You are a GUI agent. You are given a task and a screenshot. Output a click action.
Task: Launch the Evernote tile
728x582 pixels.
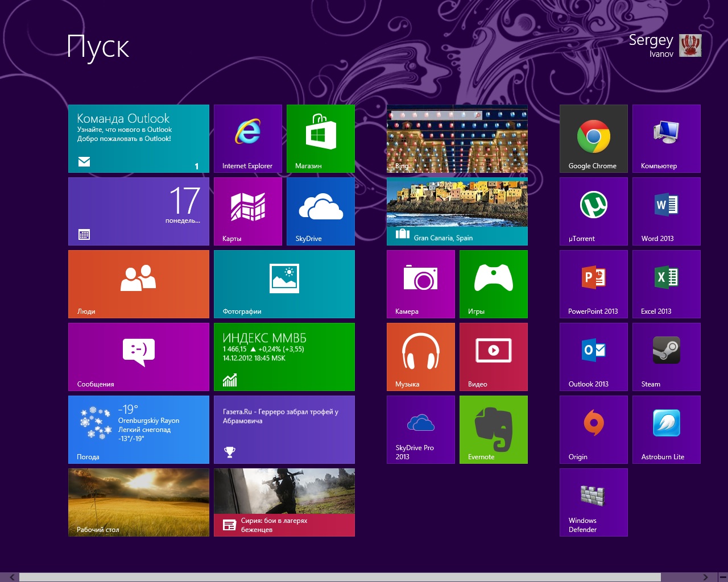click(494, 430)
